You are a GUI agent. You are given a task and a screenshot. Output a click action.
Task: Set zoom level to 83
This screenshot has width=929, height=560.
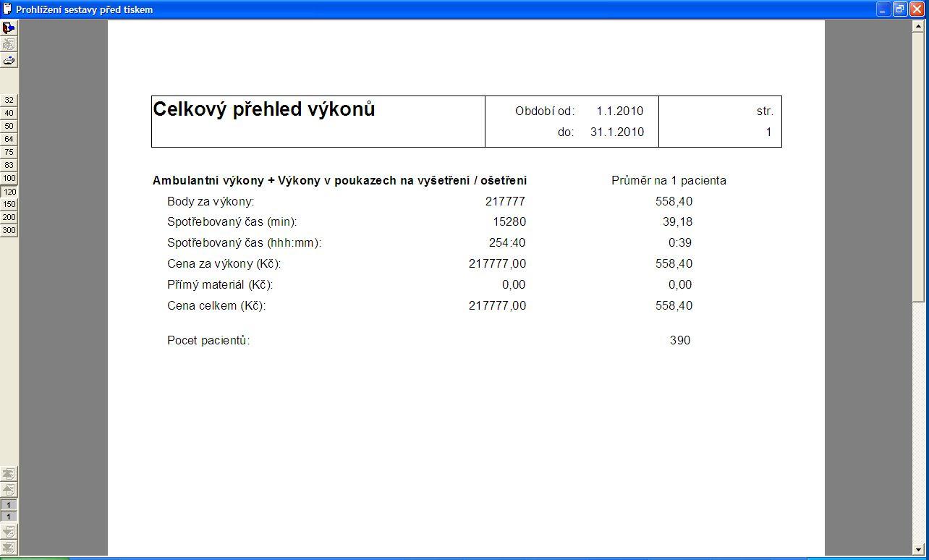(9, 165)
